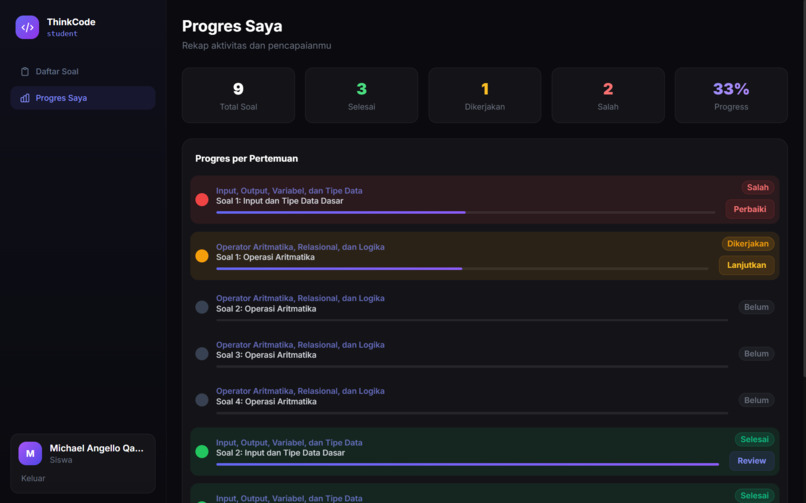This screenshot has width=806, height=503.
Task: Click green status dot for Soal 2: Input dan Tipe Data
Action: pyautogui.click(x=202, y=451)
